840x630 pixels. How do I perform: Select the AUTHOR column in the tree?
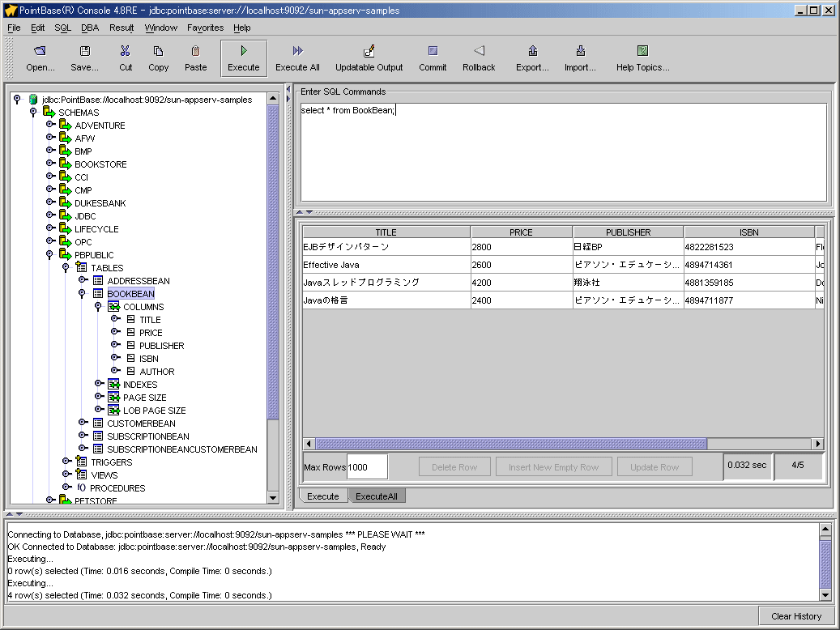(157, 371)
